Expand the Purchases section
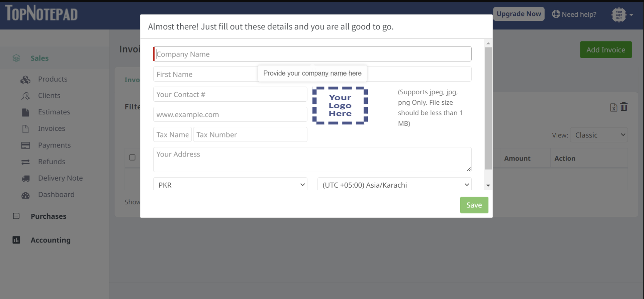Viewport: 644px width, 299px height. click(x=49, y=216)
